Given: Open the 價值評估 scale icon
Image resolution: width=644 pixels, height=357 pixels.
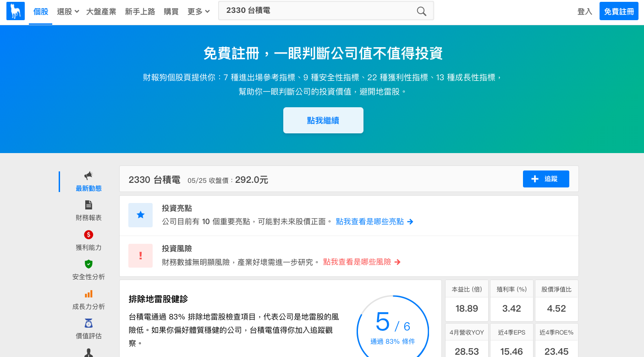Looking at the screenshot, I should 88,323.
